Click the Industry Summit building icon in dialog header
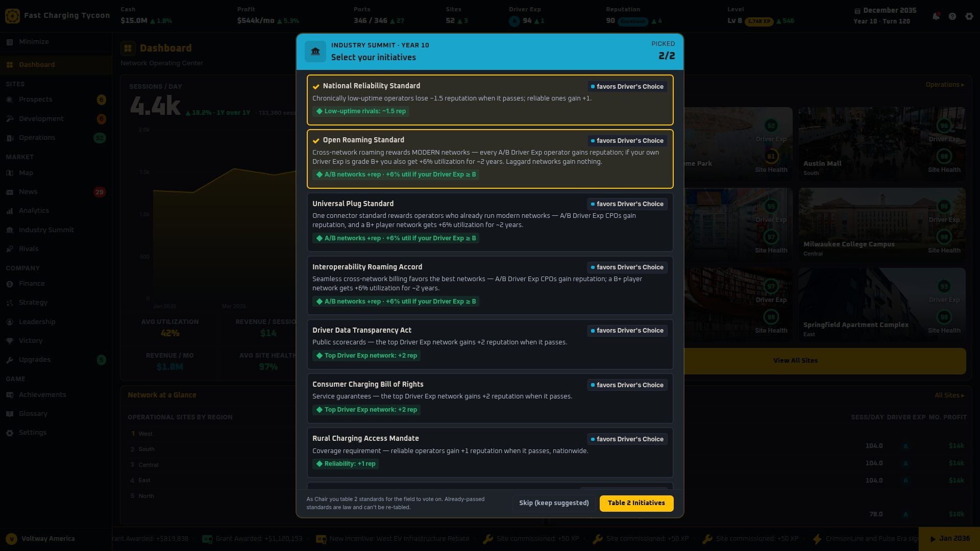This screenshot has height=551, width=980. [315, 52]
